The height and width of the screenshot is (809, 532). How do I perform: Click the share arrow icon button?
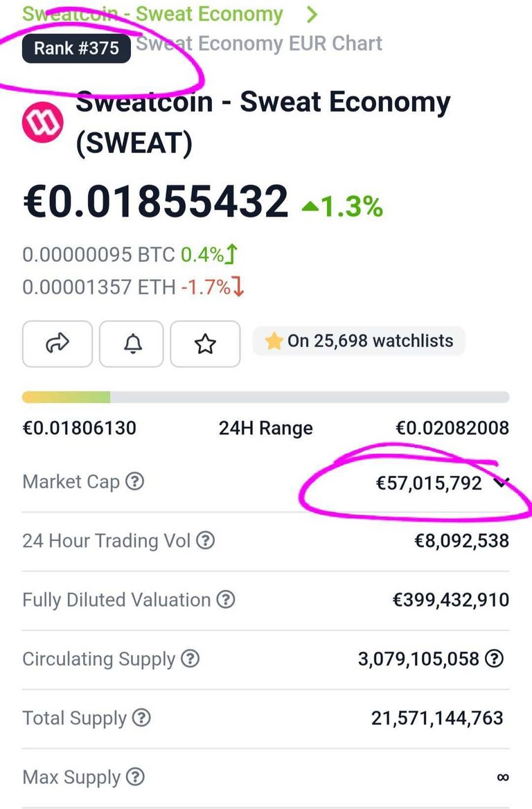tap(57, 344)
